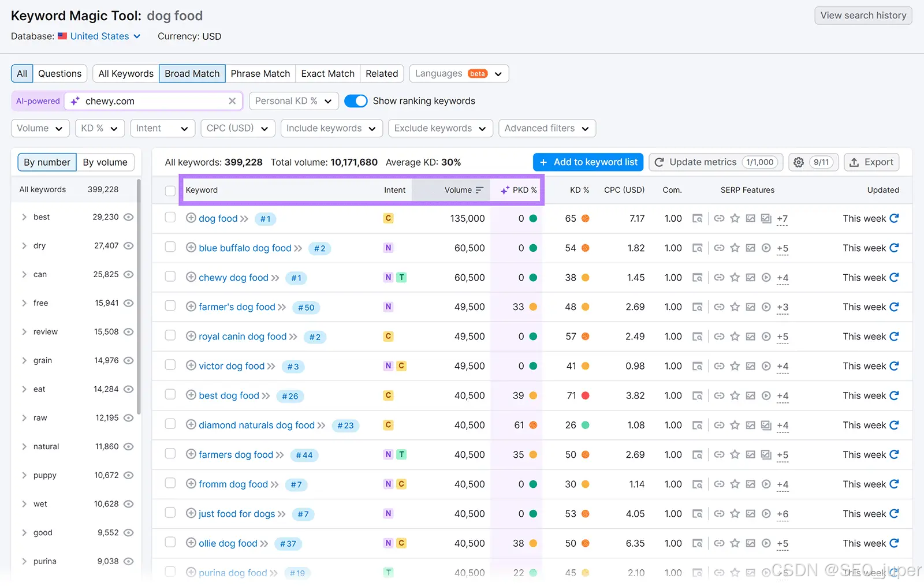Click the image SERP feature in fromm dog food row
Viewport: 924px width, 586px height.
[750, 484]
